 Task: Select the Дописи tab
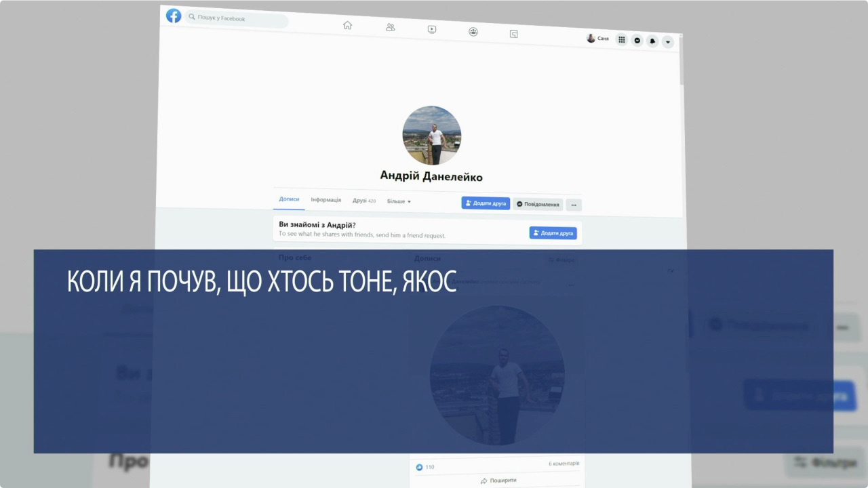click(289, 199)
